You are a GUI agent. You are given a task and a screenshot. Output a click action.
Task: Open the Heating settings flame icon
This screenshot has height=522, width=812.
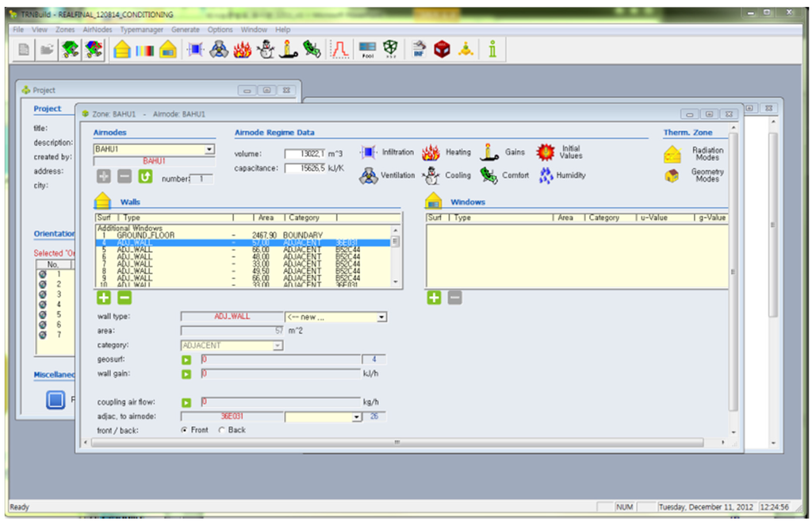431,152
